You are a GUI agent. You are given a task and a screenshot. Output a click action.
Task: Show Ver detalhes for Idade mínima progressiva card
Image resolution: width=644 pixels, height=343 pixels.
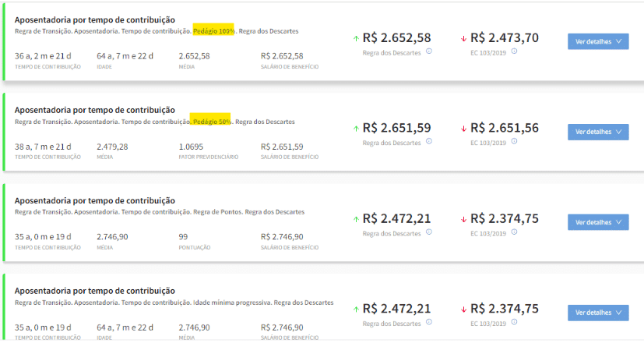click(598, 313)
